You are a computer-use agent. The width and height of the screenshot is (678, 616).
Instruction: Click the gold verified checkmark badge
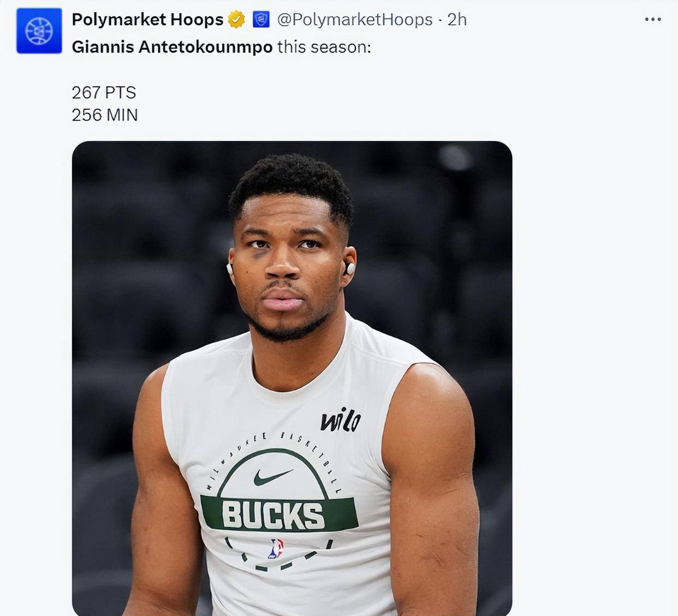236,20
